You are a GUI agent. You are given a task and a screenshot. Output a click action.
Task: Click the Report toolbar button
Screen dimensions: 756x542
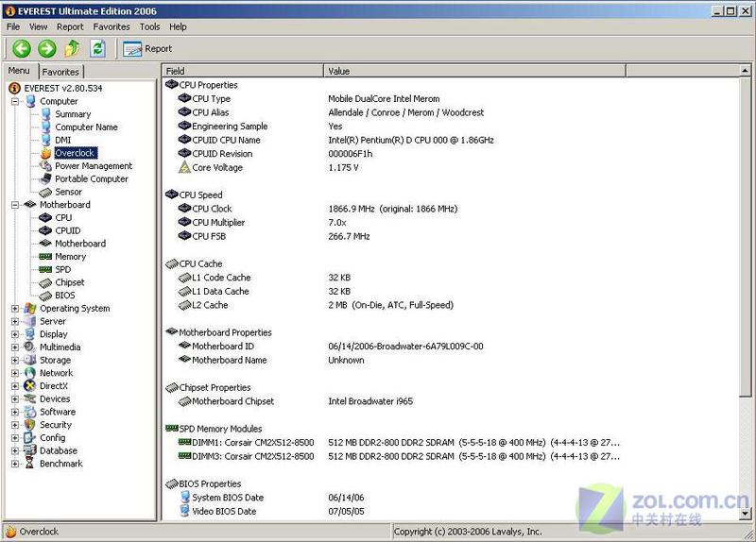147,49
